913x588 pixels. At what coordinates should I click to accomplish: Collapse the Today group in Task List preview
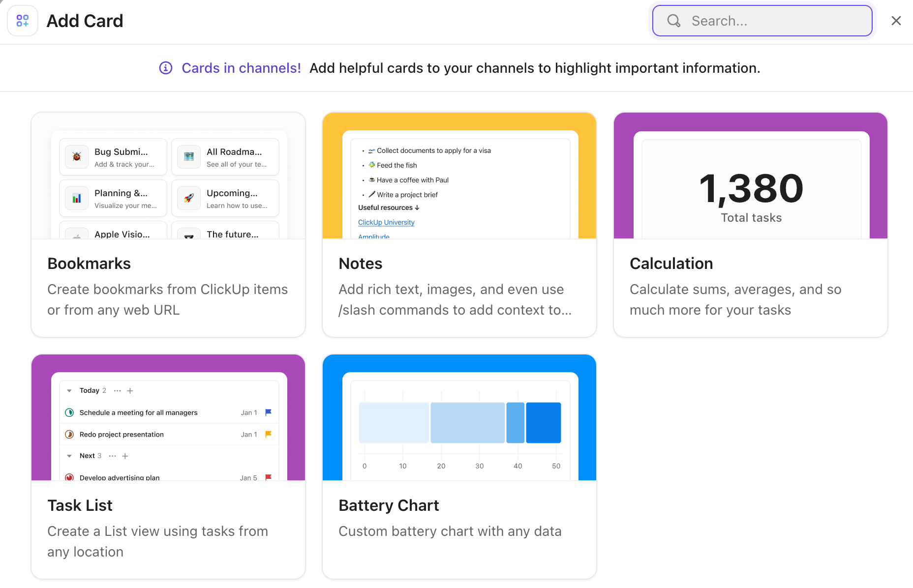click(69, 390)
